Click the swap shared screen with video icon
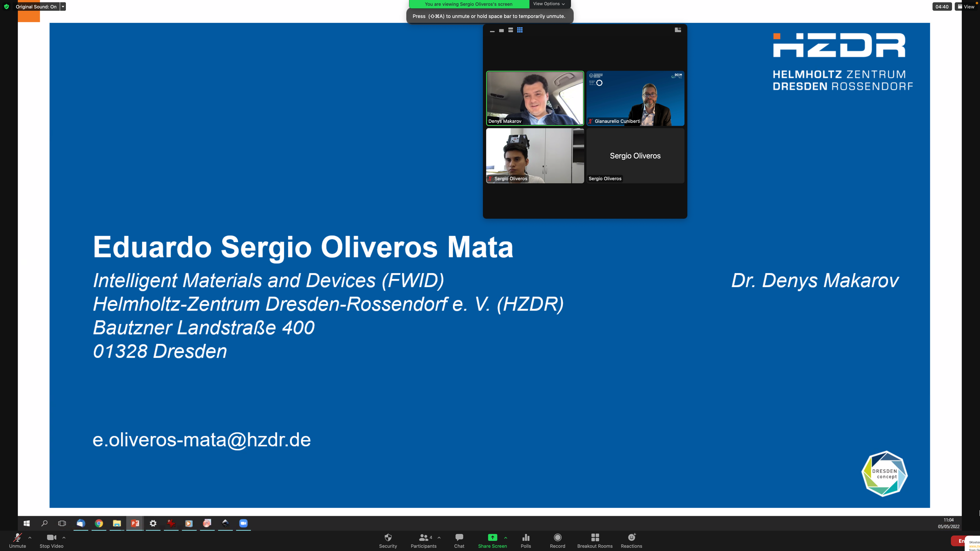The image size is (980, 551). pos(678,30)
